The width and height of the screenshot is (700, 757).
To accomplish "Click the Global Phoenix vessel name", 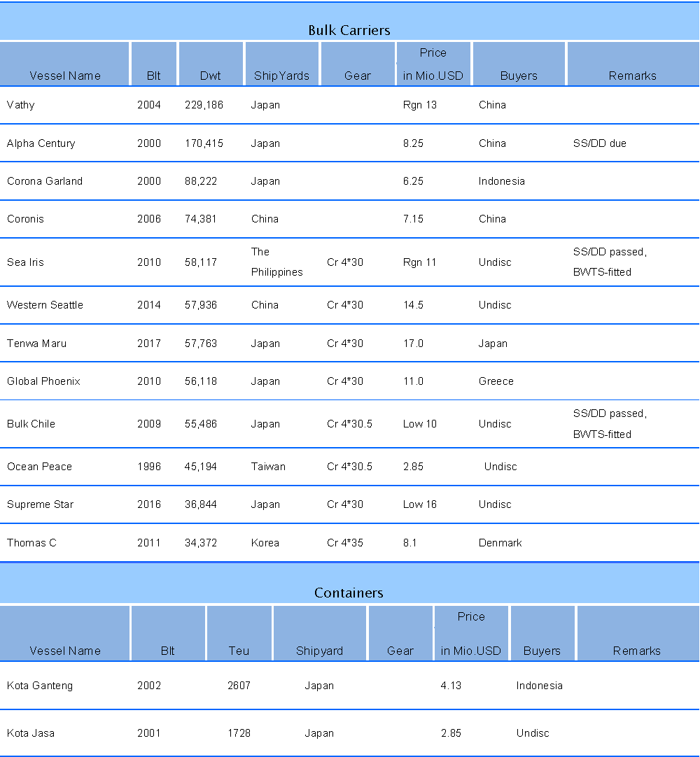I will (x=43, y=381).
